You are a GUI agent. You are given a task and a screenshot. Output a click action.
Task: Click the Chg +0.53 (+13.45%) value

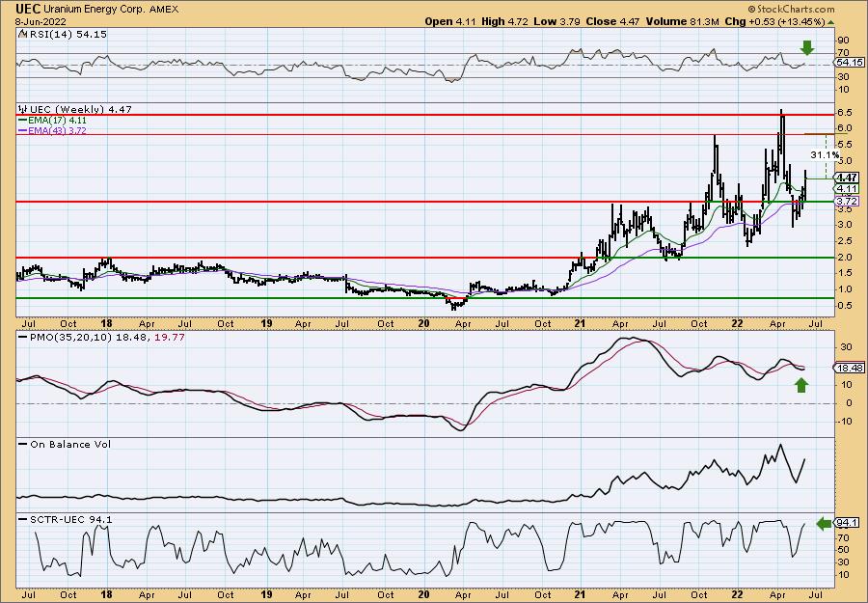click(775, 21)
